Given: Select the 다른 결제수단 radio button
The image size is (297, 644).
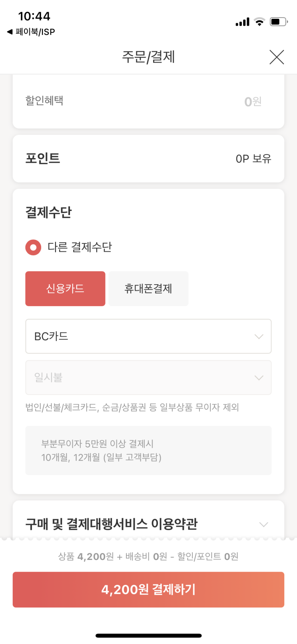Looking at the screenshot, I should point(33,247).
